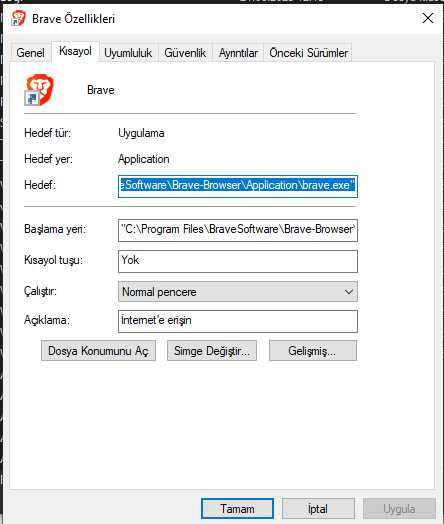This screenshot has width=444, height=524.
Task: Switch to the Önceki Sürümler tab
Action: pos(308,53)
